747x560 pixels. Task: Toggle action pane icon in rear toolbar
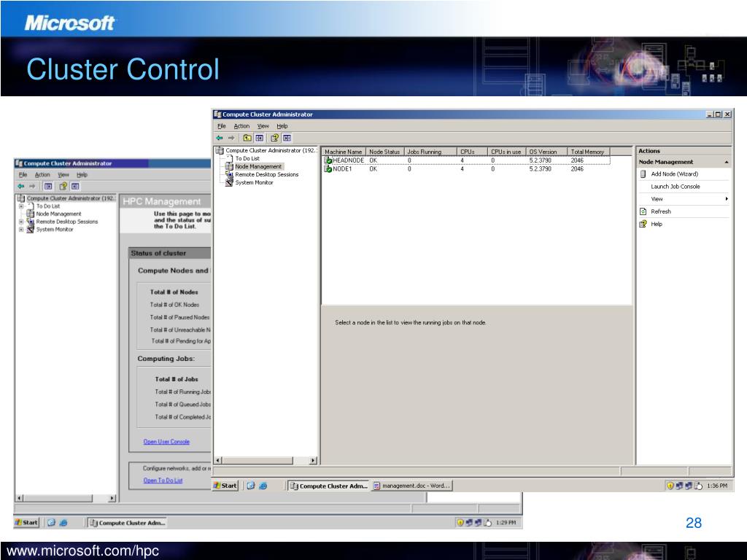click(75, 186)
